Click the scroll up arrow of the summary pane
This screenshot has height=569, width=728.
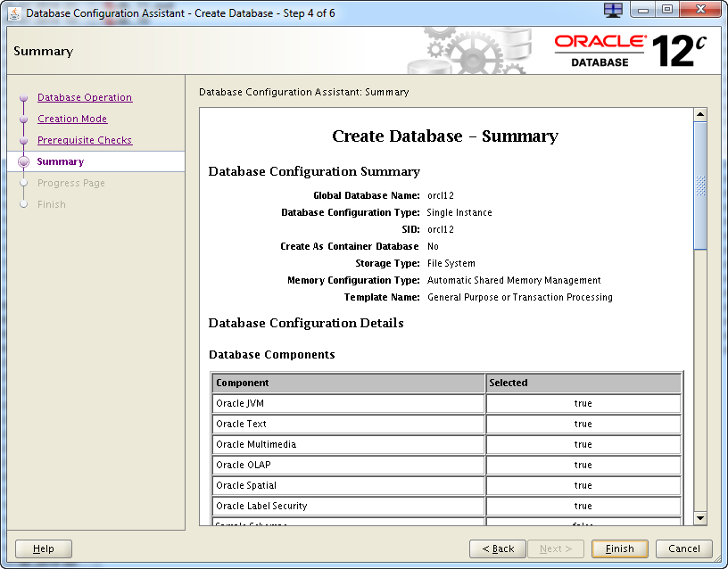[700, 114]
